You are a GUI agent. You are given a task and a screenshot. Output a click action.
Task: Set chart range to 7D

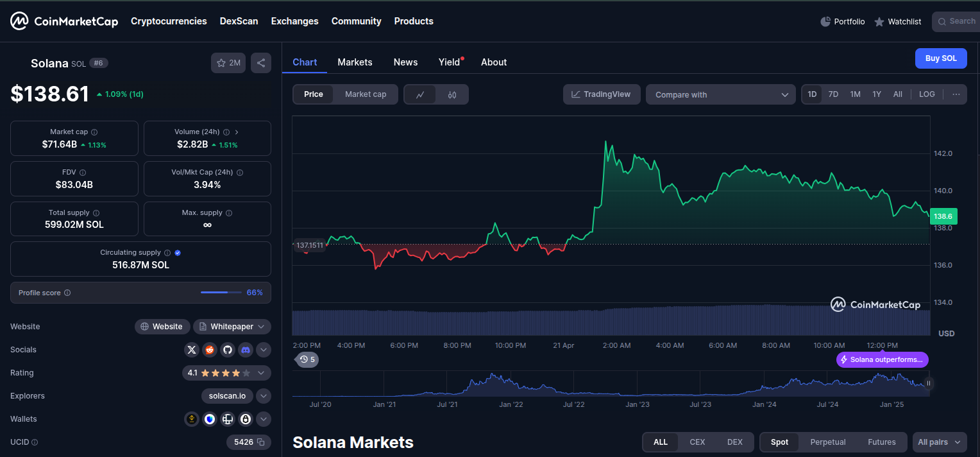click(833, 94)
